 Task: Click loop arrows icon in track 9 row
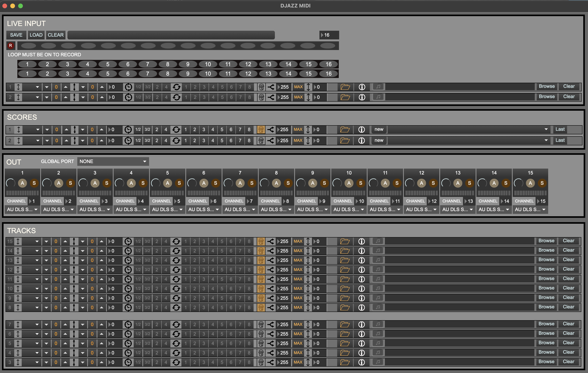point(176,298)
